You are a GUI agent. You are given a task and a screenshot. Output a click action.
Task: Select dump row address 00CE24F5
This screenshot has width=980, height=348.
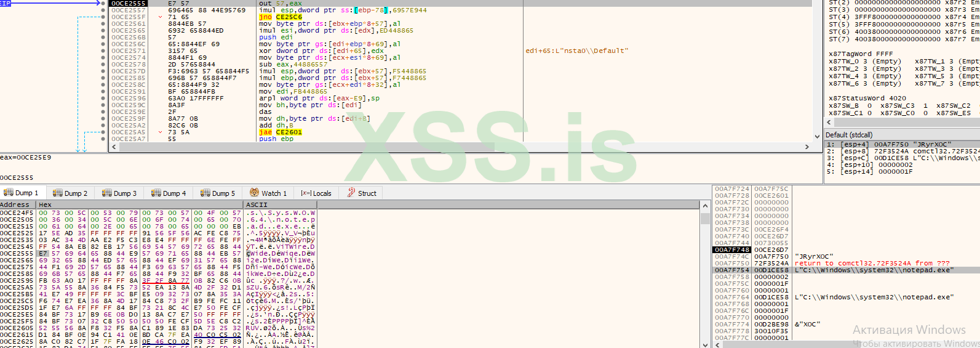pos(17,213)
